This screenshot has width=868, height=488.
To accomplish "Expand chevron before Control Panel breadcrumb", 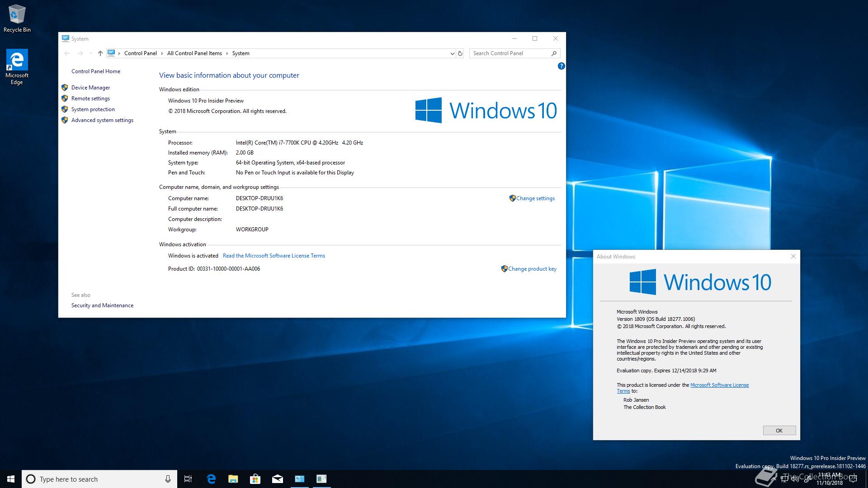I will [119, 53].
